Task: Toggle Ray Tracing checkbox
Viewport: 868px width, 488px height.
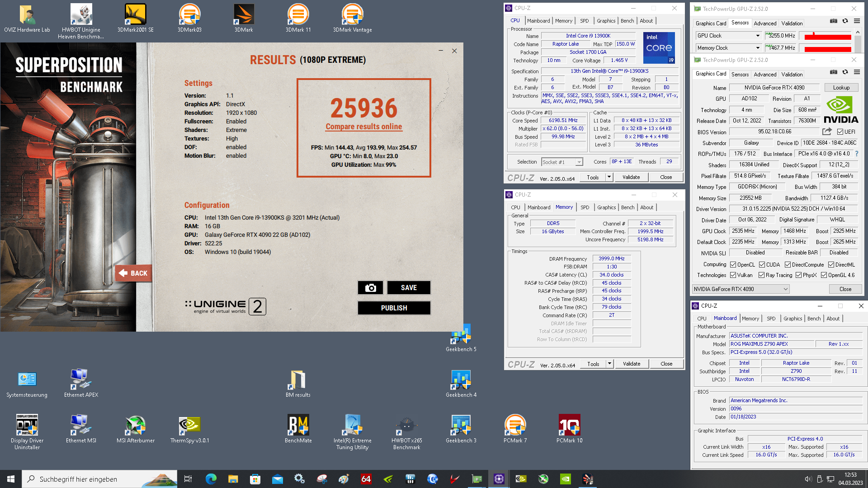Action: click(x=761, y=275)
